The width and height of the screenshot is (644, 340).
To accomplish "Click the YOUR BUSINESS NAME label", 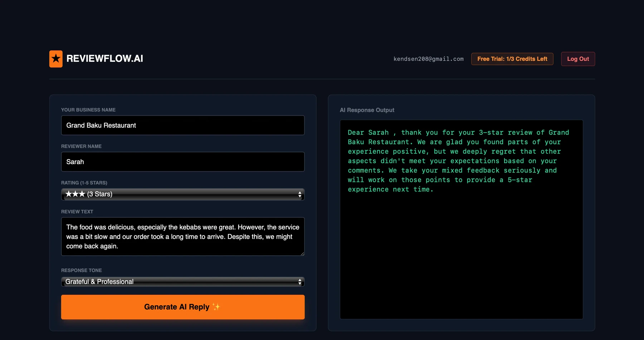I will [x=88, y=110].
